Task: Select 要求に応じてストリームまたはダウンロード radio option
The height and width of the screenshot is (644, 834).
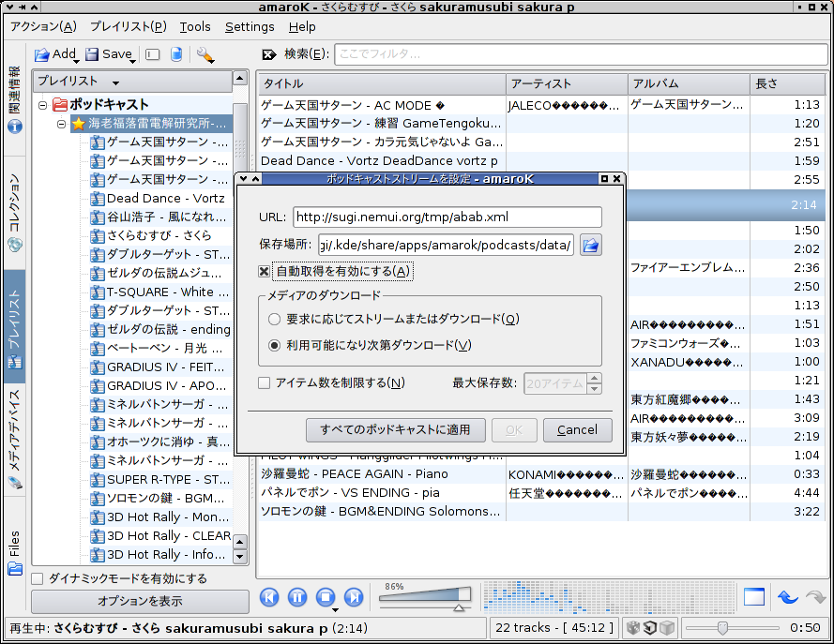Action: point(274,320)
